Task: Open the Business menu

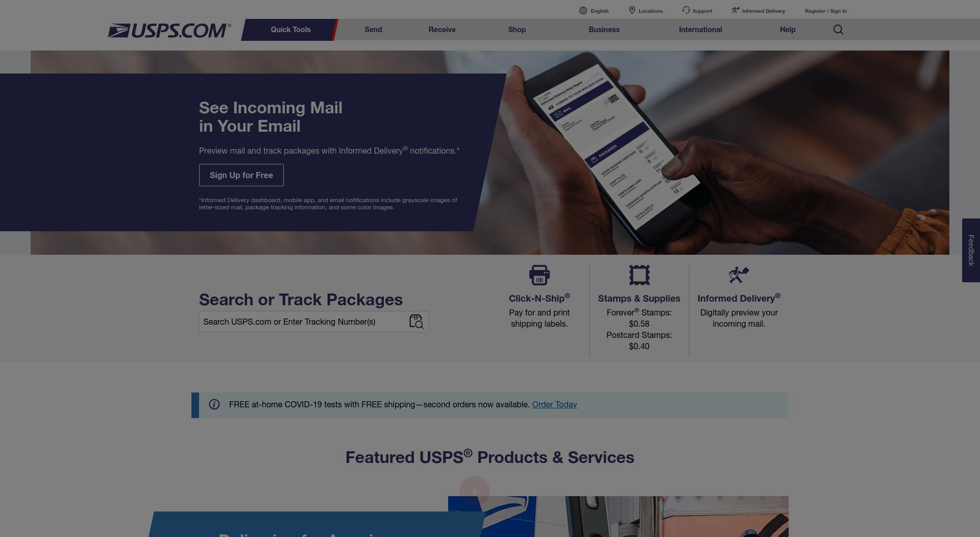Action: click(604, 30)
